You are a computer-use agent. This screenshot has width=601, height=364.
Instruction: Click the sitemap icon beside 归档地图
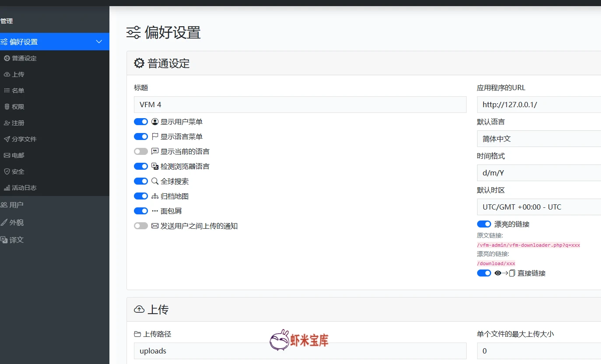pos(155,196)
